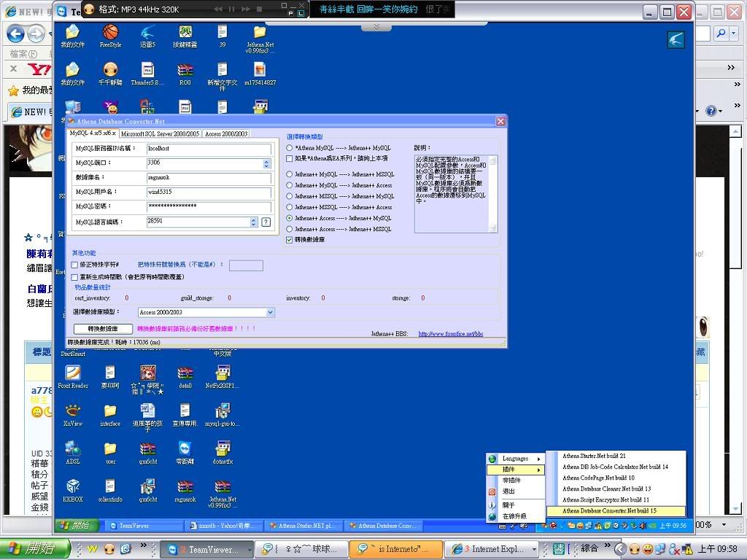Viewport: 747px width, 560px height.
Task: Enable the 修正特殊字符# checkbox
Action: [x=74, y=265]
